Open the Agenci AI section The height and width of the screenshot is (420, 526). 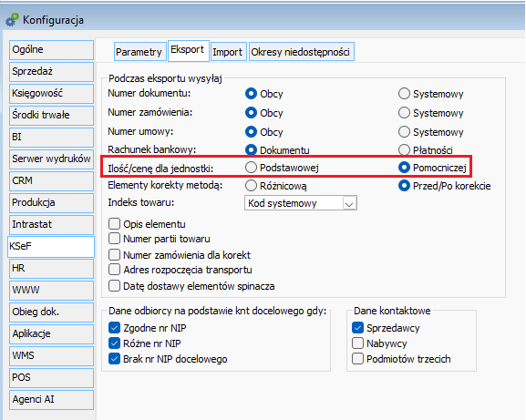pos(51,400)
